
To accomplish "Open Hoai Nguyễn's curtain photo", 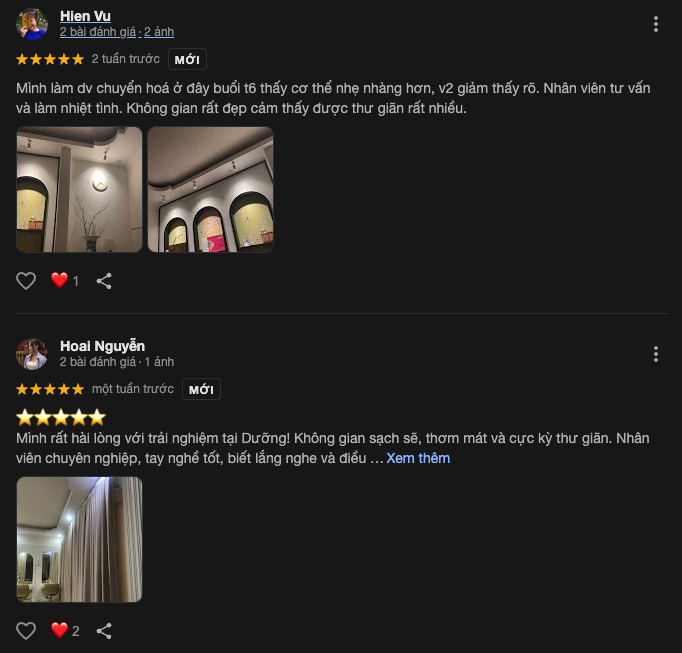I will [79, 539].
